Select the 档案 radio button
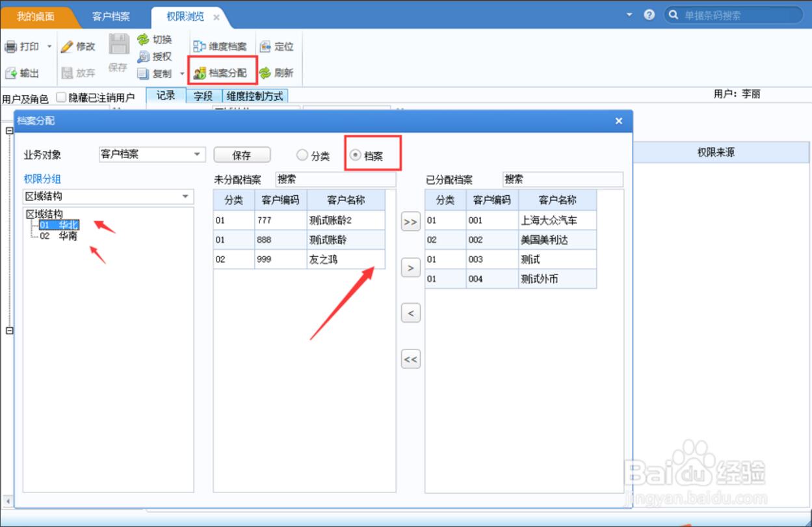Viewport: 812px width, 527px height. click(x=356, y=155)
